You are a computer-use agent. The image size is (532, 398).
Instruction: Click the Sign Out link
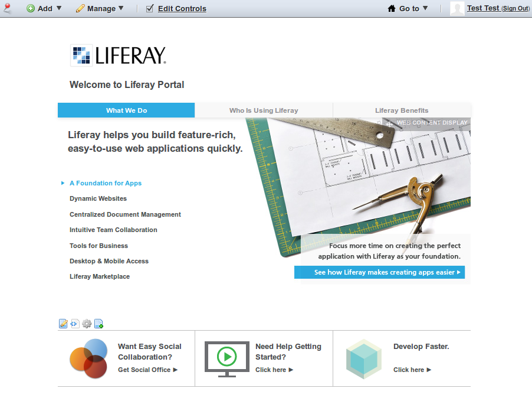coord(515,9)
